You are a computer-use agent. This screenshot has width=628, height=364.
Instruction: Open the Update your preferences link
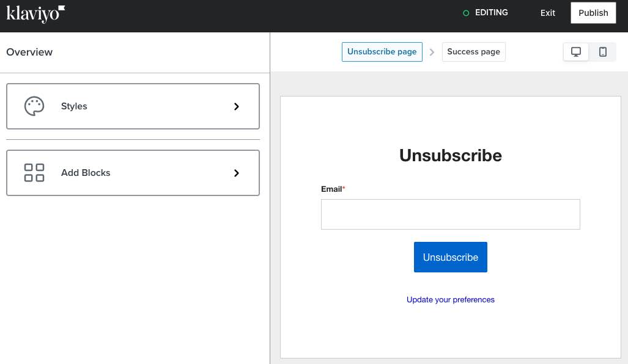tap(450, 299)
